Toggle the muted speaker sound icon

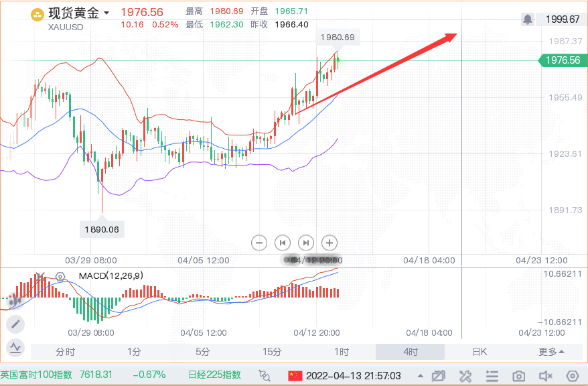pos(546,375)
